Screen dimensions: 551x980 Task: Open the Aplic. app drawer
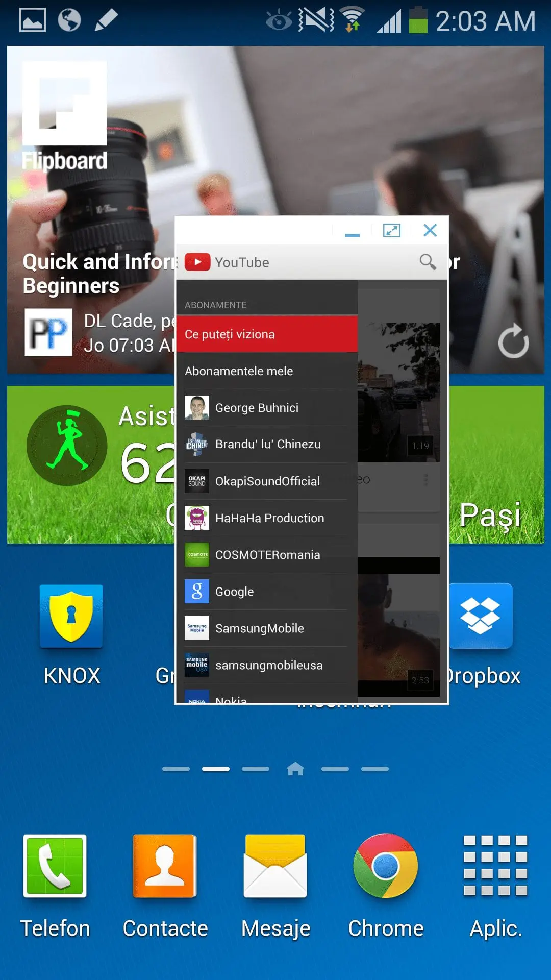pyautogui.click(x=495, y=866)
